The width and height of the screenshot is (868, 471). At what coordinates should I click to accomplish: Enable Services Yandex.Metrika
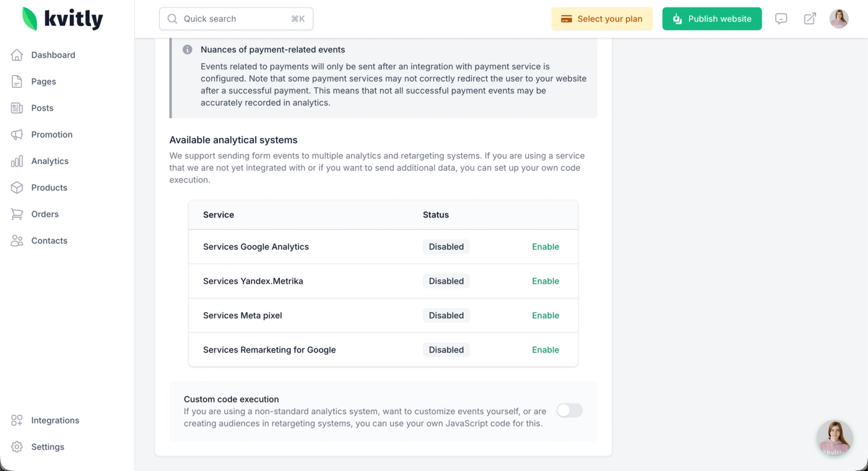[x=545, y=281]
